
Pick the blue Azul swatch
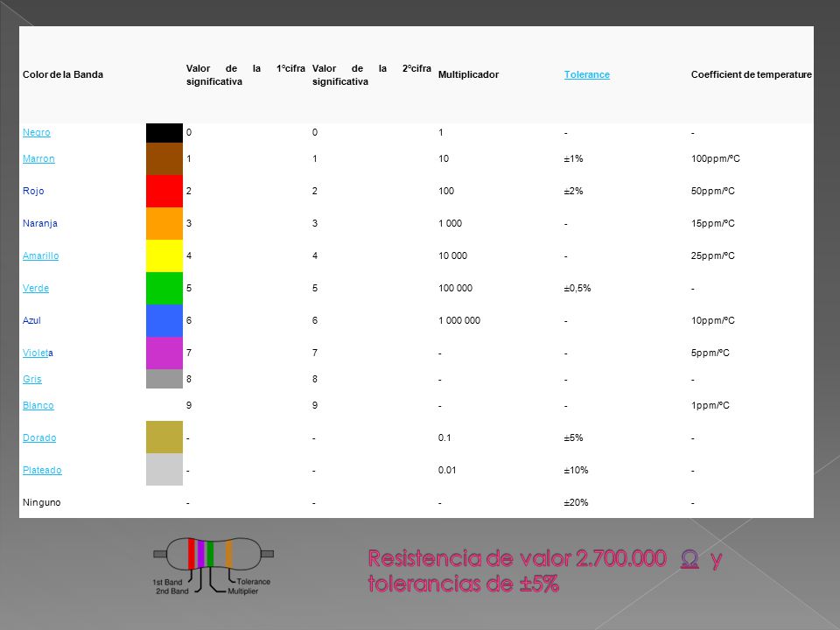pyautogui.click(x=164, y=320)
